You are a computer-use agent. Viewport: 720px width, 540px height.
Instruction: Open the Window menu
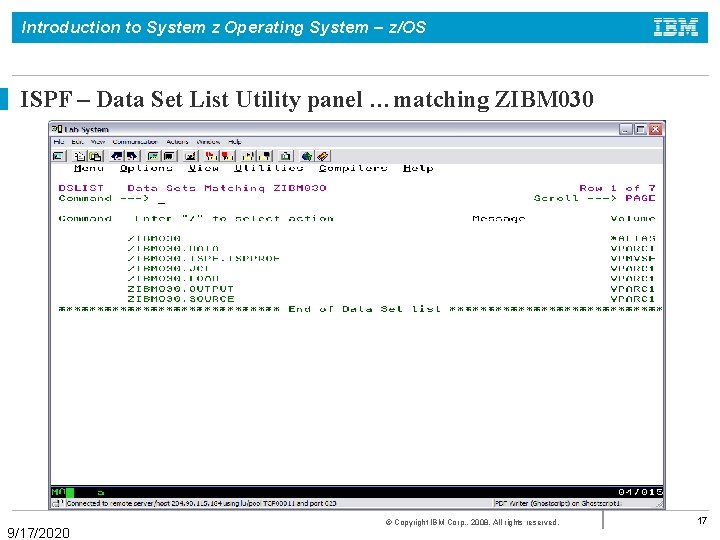[208, 142]
